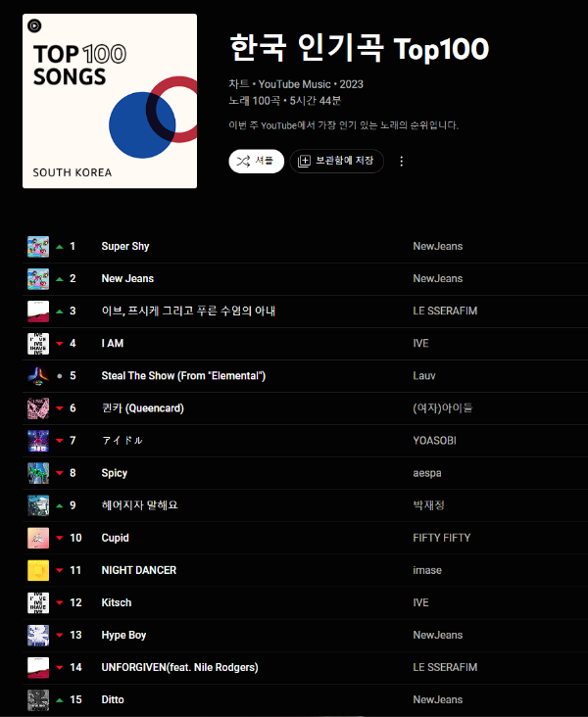Click YouTube Music in the subtitle
This screenshot has height=717, width=588.
click(295, 84)
